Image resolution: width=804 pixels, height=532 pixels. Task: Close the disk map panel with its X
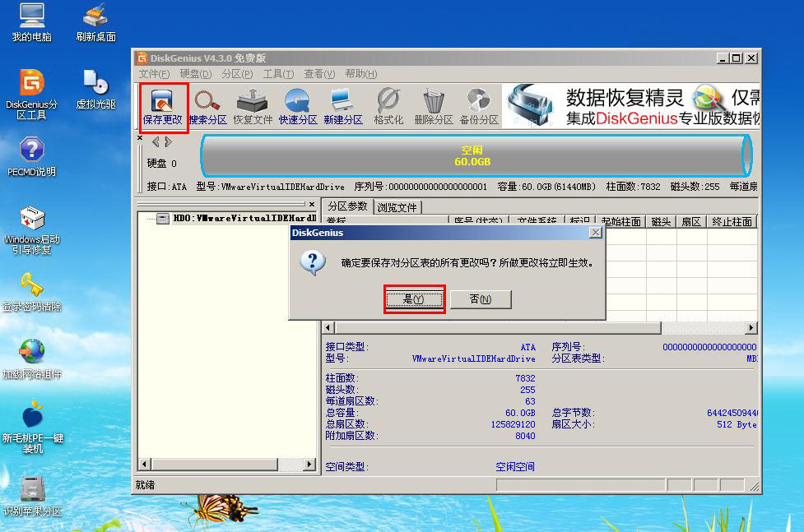pyautogui.click(x=140, y=138)
